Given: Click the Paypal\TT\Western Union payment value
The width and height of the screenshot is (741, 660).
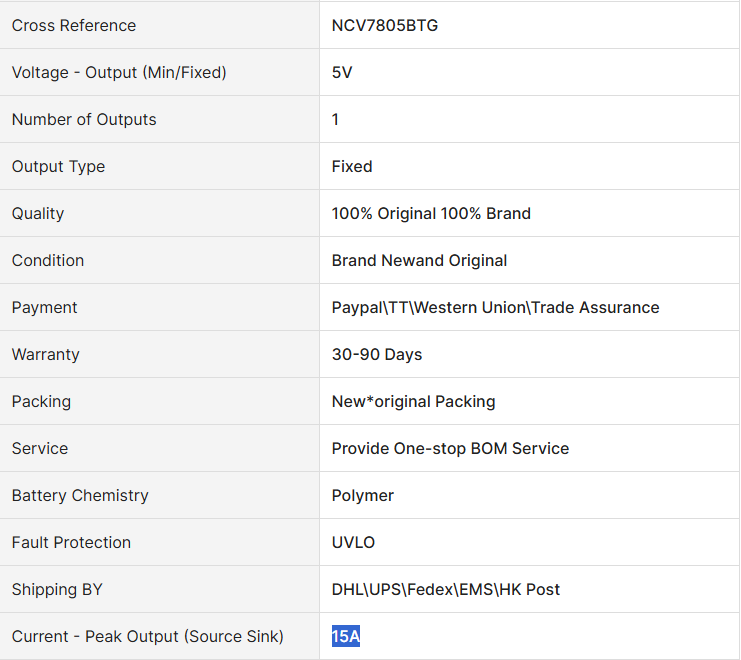Looking at the screenshot, I should tap(495, 308).
